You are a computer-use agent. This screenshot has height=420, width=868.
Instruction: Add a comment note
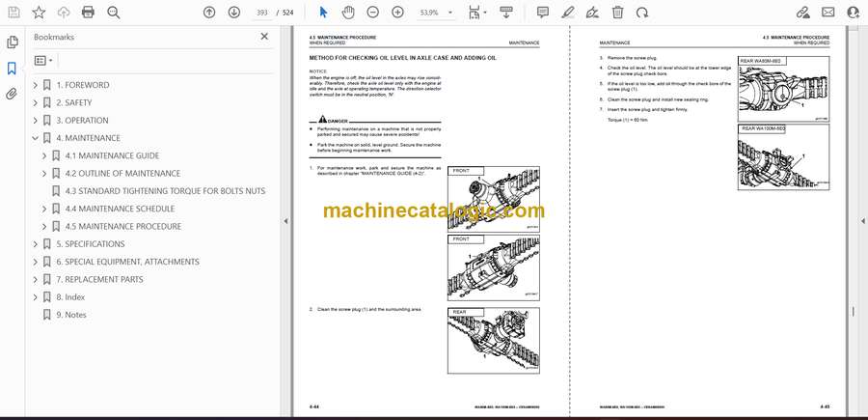click(543, 13)
